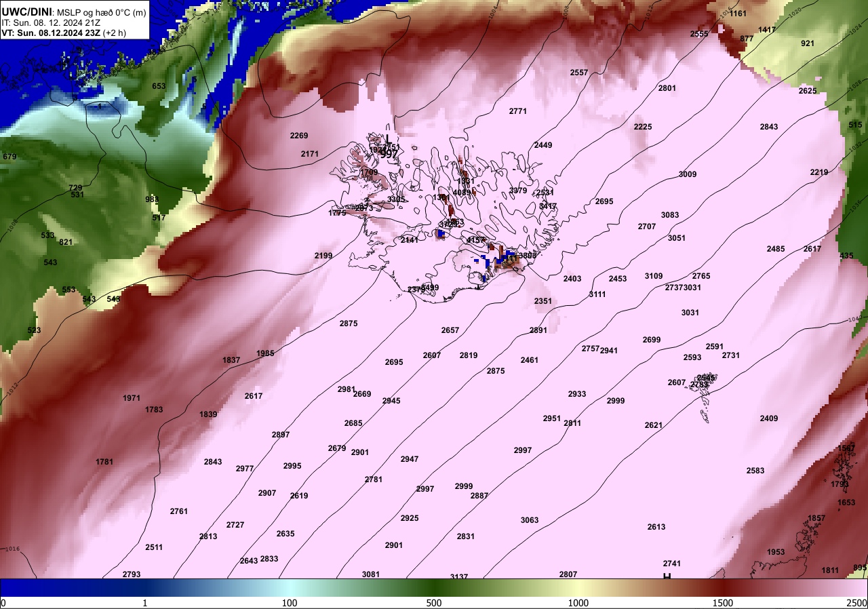The width and height of the screenshot is (868, 609).
Task: Click the height value 2621
Action: [654, 425]
